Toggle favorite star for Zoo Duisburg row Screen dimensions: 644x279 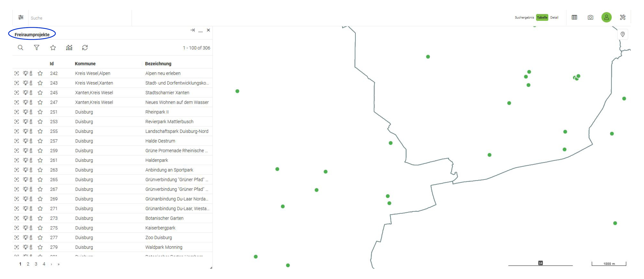[x=40, y=238]
